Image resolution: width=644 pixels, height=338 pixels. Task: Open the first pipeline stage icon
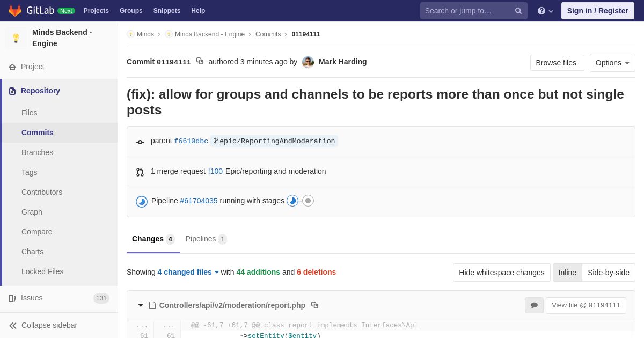292,201
